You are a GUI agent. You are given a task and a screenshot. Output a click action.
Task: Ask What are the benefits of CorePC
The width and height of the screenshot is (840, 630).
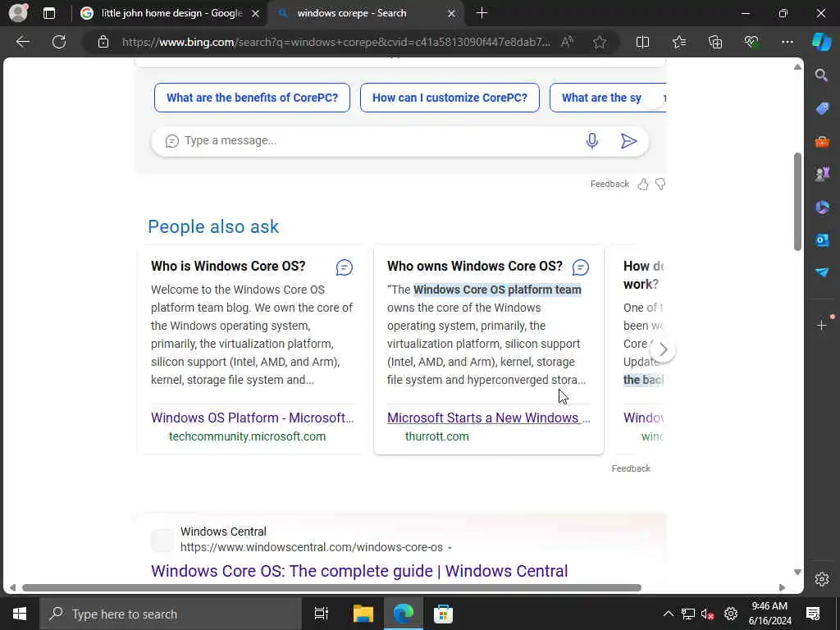[x=253, y=98]
